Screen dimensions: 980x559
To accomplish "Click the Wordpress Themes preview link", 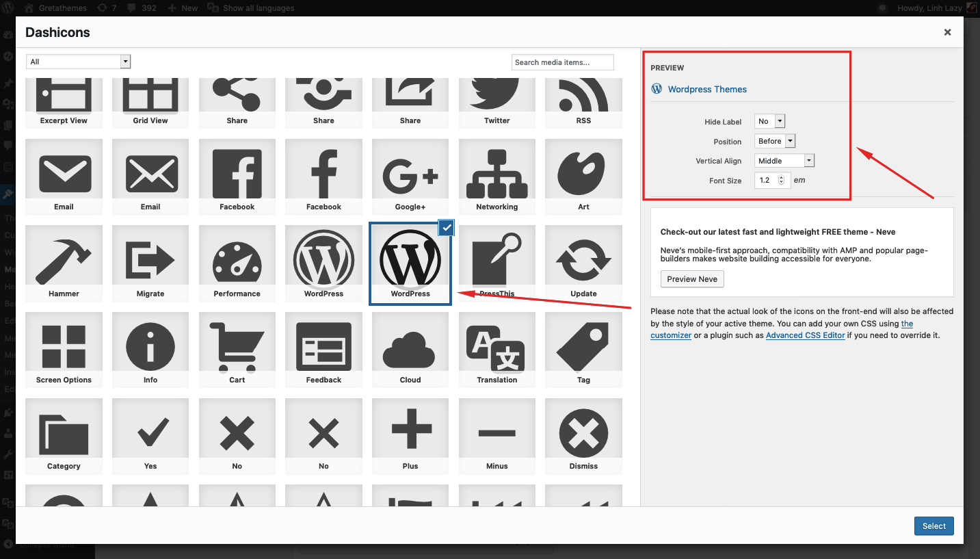I will [x=707, y=89].
